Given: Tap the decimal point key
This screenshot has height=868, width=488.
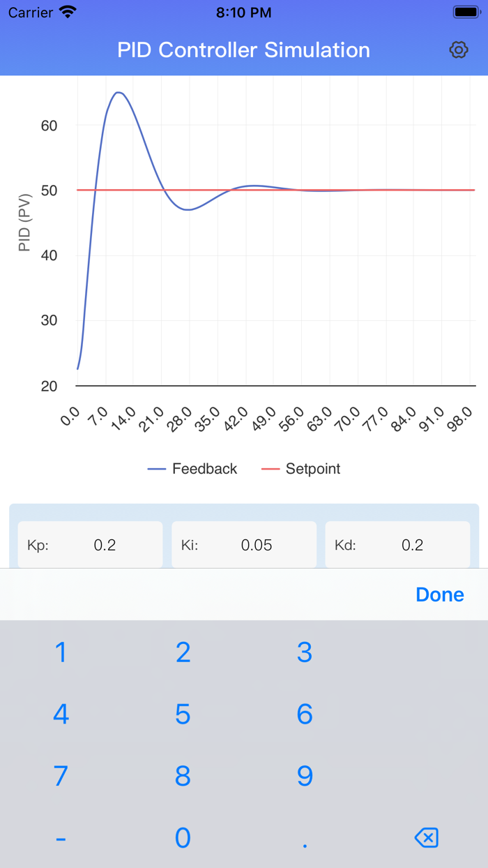Looking at the screenshot, I should (304, 837).
